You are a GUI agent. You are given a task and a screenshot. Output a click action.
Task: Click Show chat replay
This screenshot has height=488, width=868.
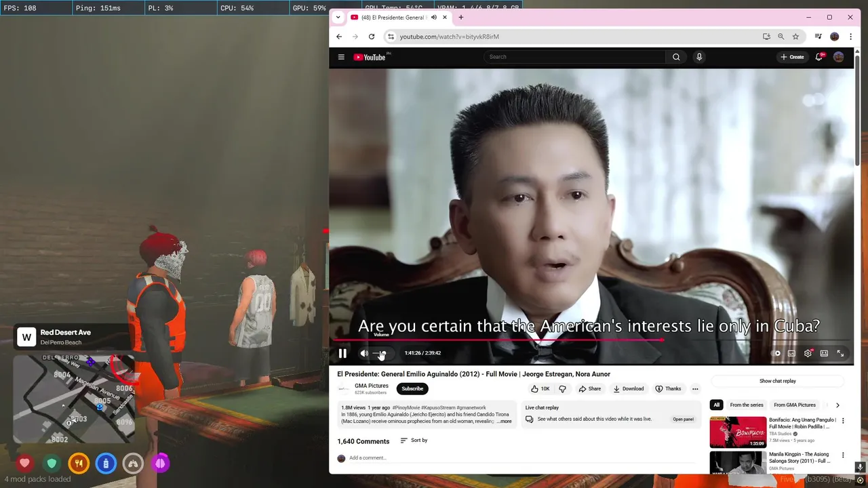778,381
